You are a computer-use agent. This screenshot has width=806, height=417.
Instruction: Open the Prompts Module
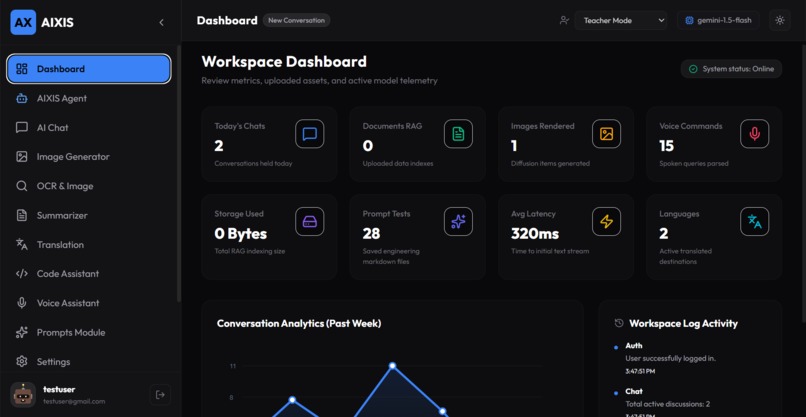click(88, 332)
